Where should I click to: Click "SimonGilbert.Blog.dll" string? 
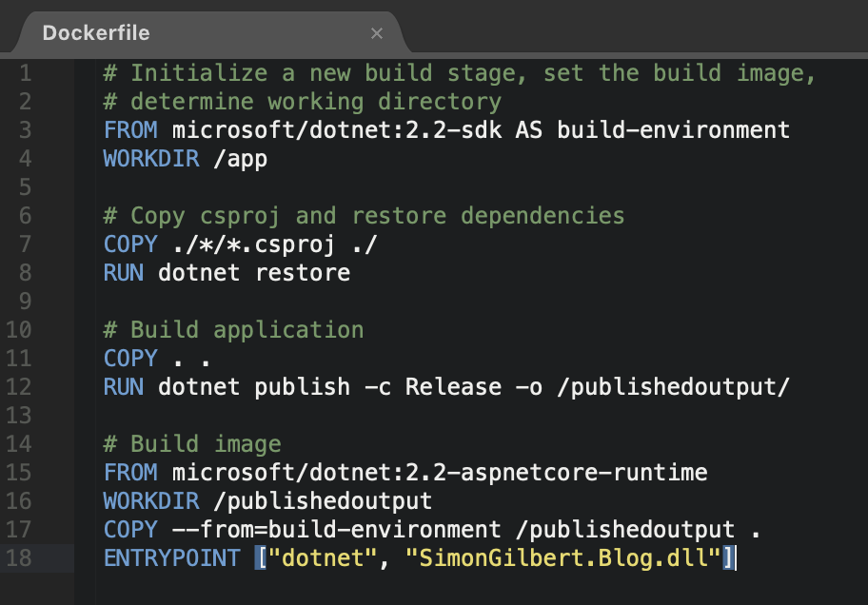tap(563, 558)
